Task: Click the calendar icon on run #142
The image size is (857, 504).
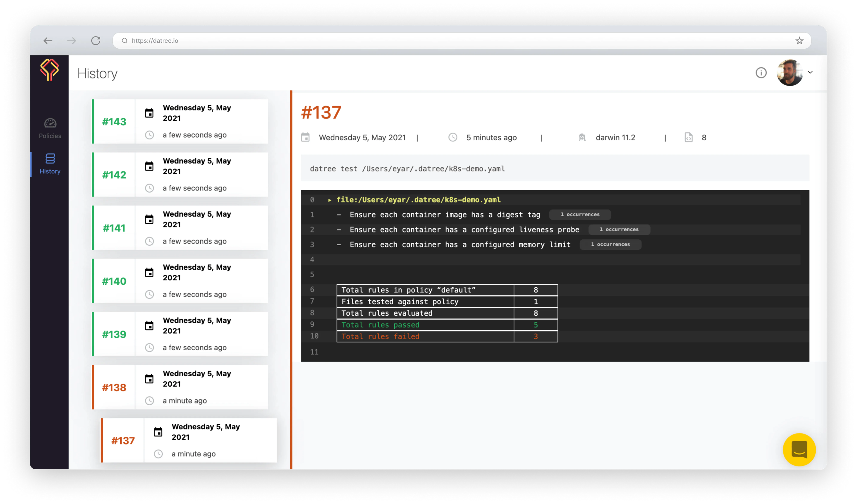Action: coord(149,166)
